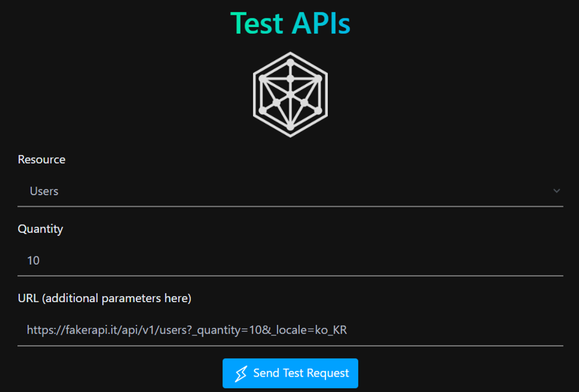
Task: Expand the Resource chevron arrow
Action: pos(556,191)
